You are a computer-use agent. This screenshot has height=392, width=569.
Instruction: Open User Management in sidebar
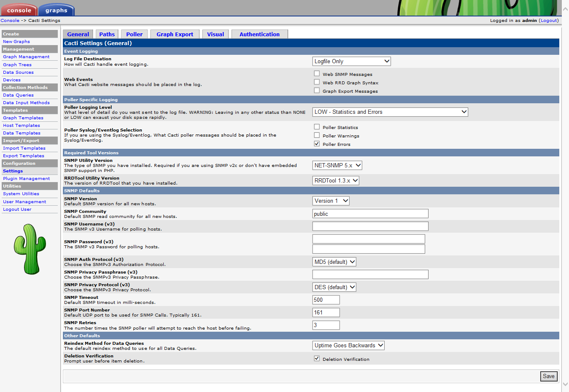(24, 202)
